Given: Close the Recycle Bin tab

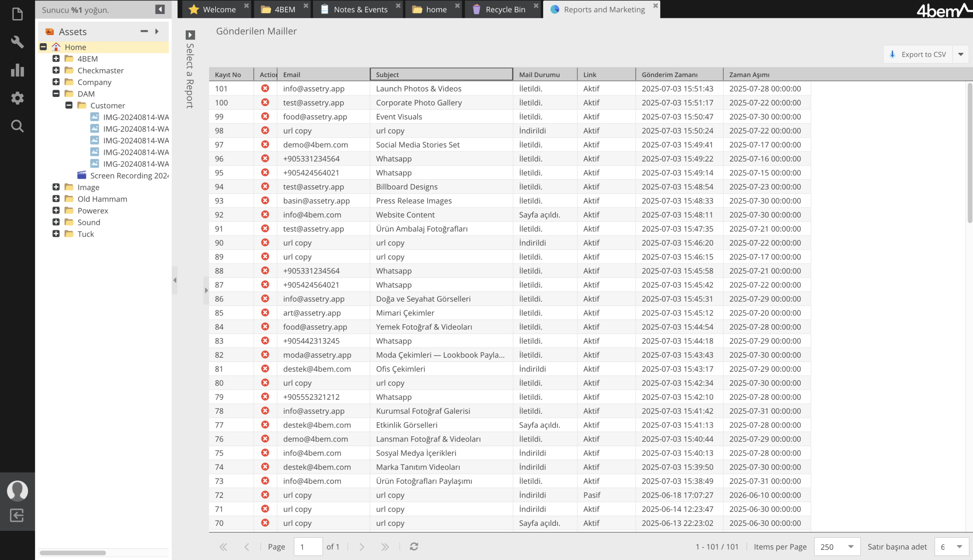Looking at the screenshot, I should click(x=536, y=5).
